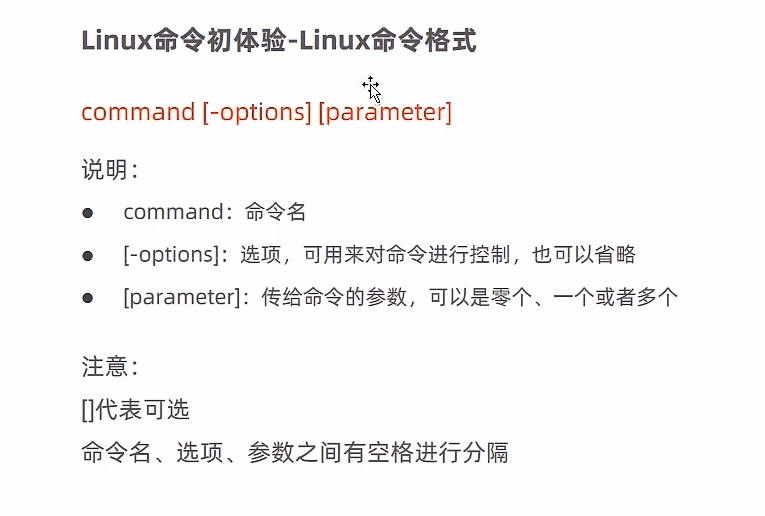Click the '注意:' heading
765x516 pixels.
click(x=110, y=366)
